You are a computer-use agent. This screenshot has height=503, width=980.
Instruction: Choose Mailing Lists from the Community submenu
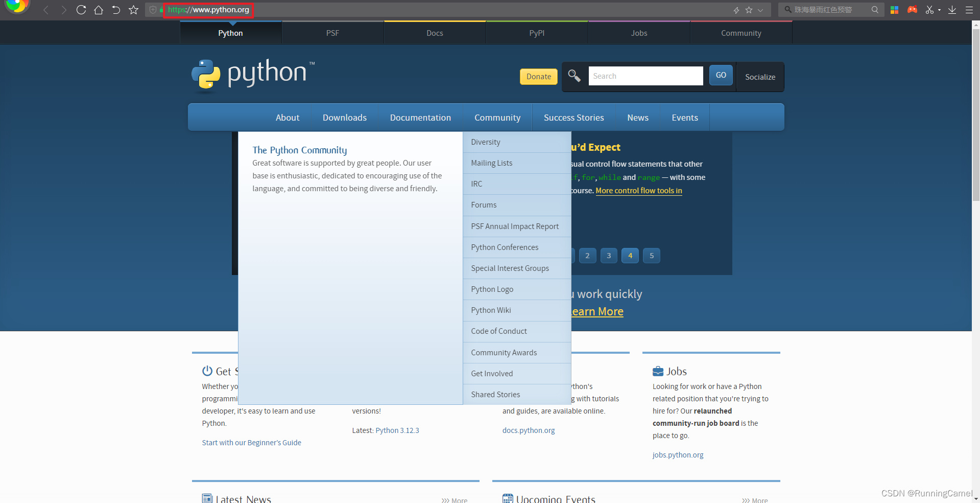(x=517, y=163)
